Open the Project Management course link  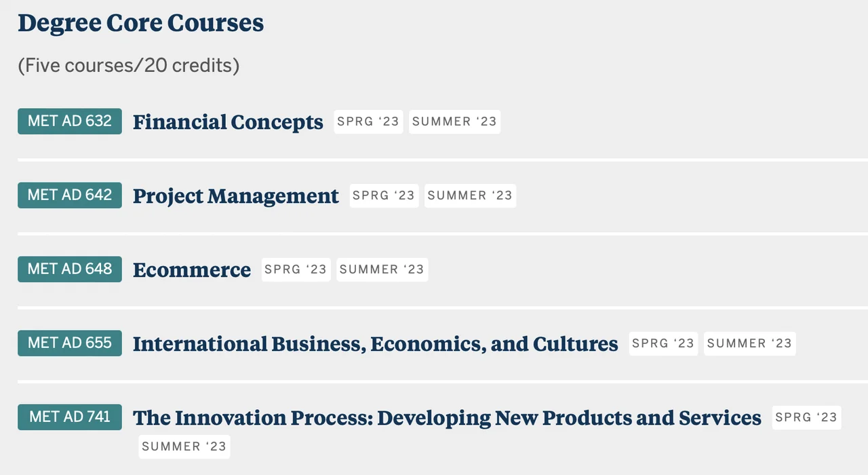point(236,196)
